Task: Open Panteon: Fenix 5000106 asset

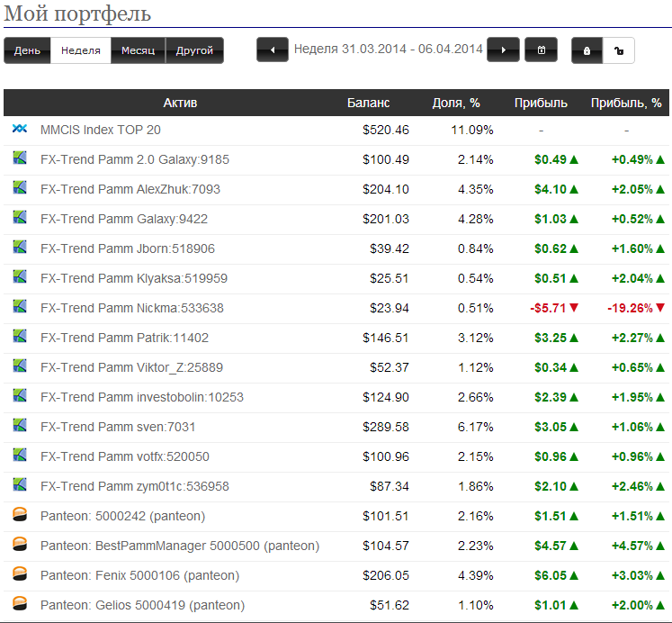Action: coord(139,575)
